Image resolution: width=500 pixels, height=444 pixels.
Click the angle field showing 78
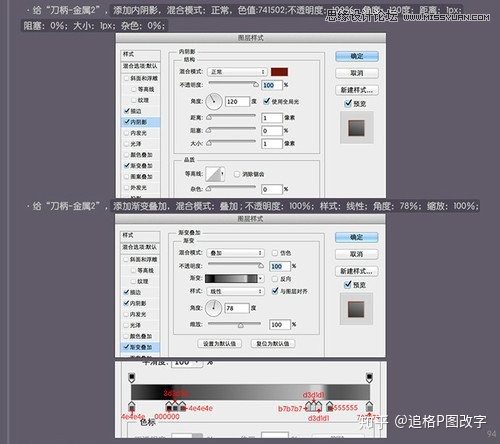[237, 308]
